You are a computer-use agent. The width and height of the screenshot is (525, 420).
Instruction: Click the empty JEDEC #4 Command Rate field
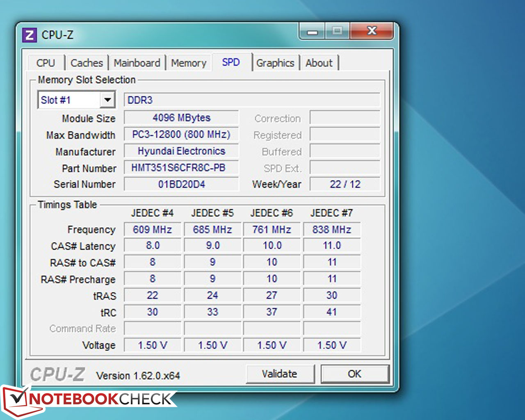tap(152, 328)
